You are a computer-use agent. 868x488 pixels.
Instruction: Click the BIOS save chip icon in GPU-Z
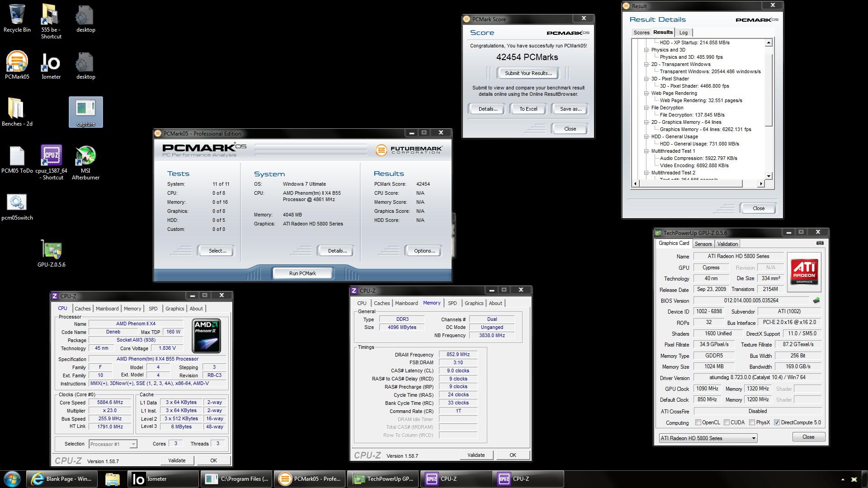pos(816,300)
